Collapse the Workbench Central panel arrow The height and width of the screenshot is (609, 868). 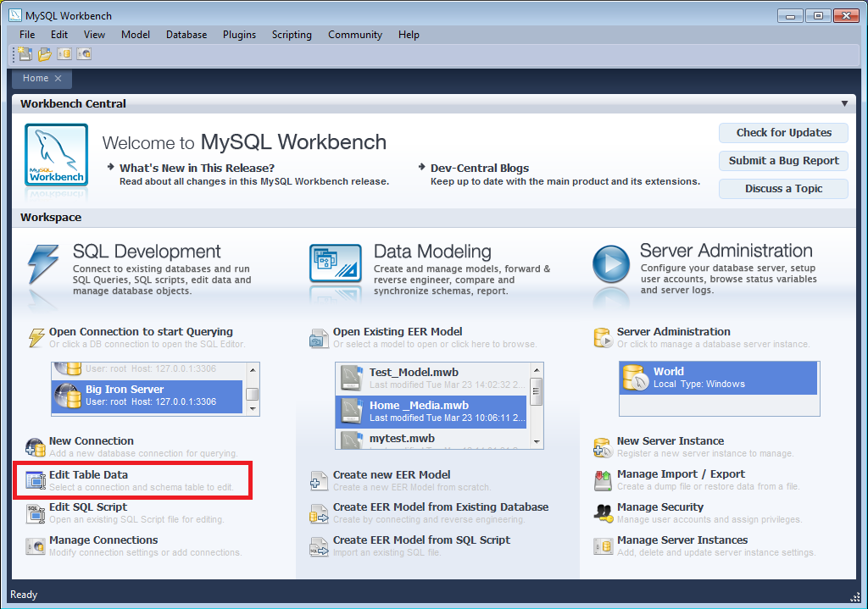pyautogui.click(x=844, y=103)
